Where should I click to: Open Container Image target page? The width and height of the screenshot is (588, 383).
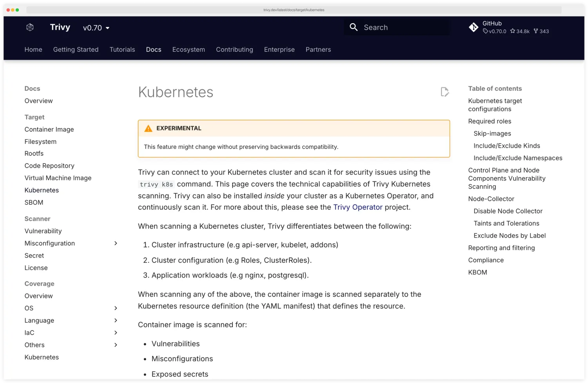tap(49, 129)
